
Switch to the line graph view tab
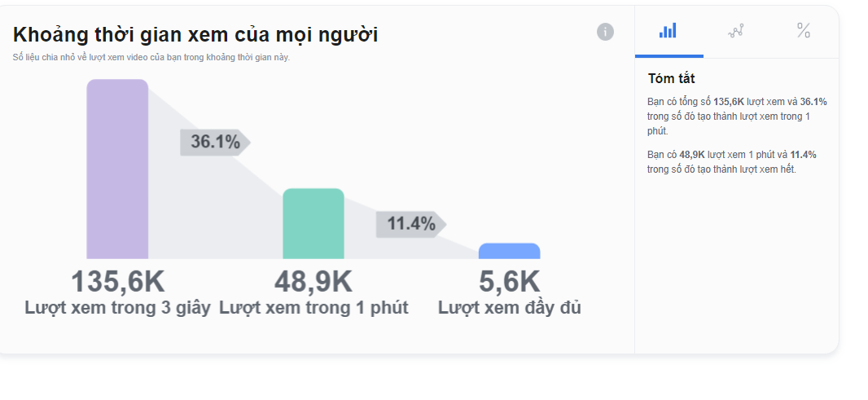736,31
